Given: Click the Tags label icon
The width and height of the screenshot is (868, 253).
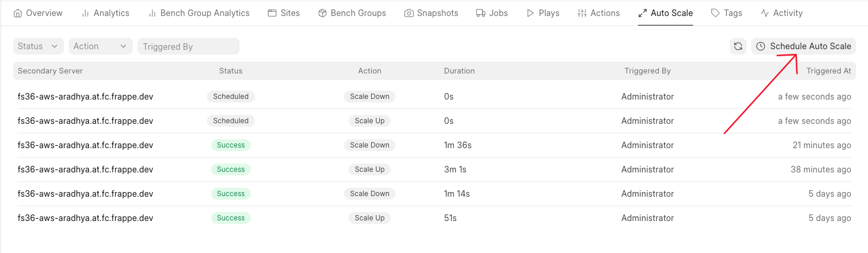Looking at the screenshot, I should click(716, 13).
